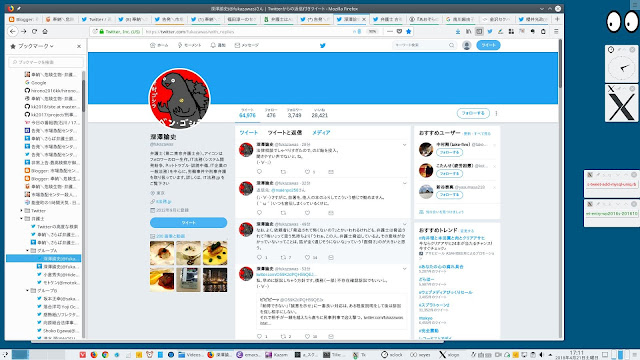Screen dimensions: 640x360
Task: Open the emacs entry in the taskbar
Action: point(248,355)
